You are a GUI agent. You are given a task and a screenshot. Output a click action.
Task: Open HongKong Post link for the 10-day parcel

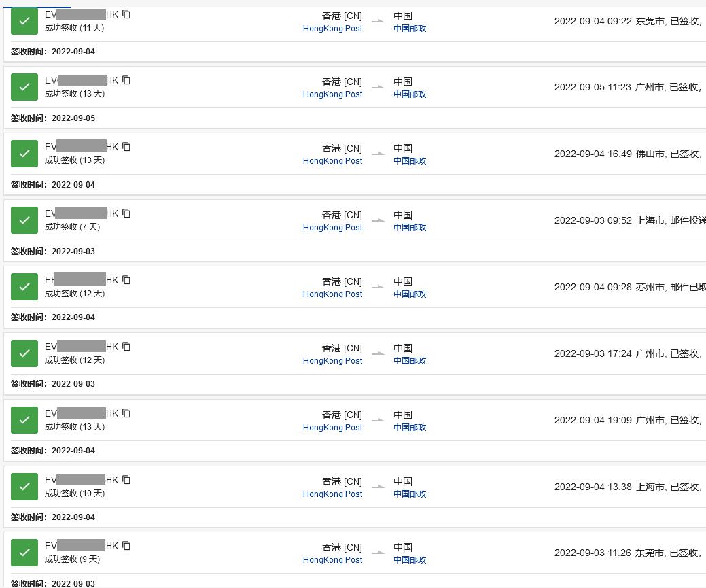[332, 494]
